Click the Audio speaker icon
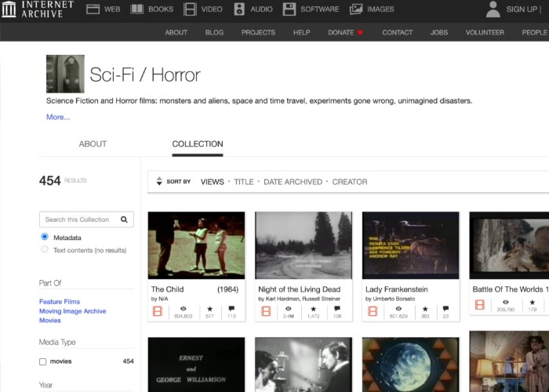 [239, 9]
